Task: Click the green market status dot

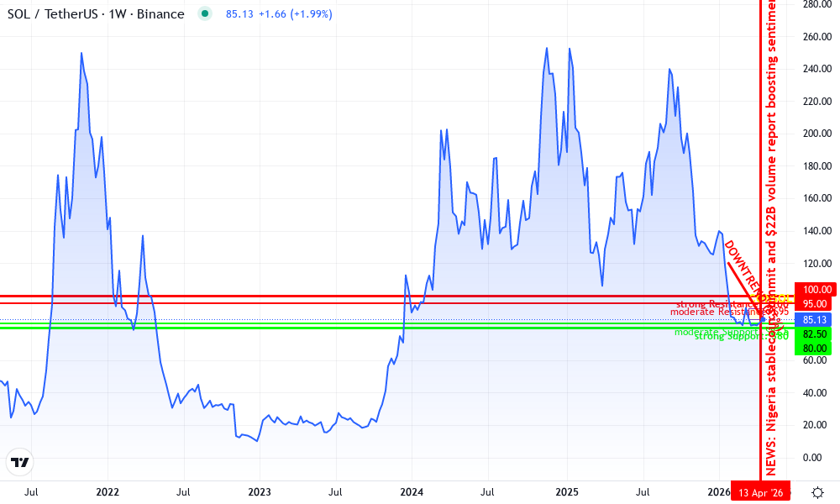Action: pyautogui.click(x=205, y=14)
